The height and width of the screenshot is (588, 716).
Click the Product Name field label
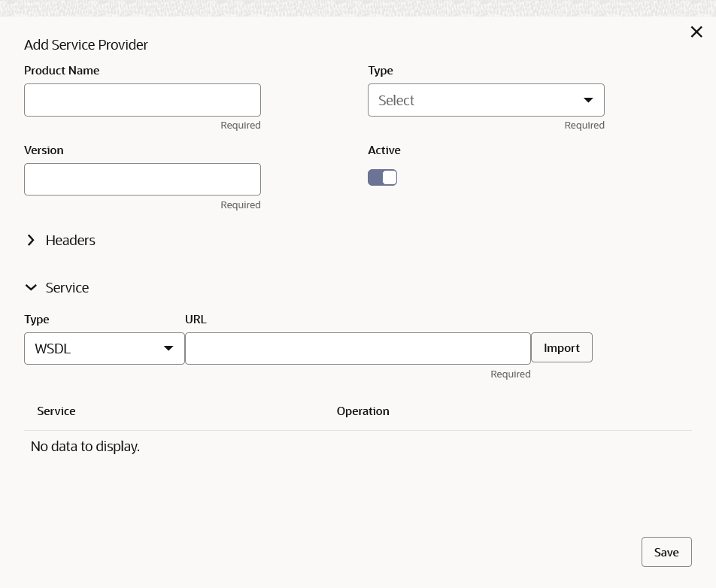[62, 71]
